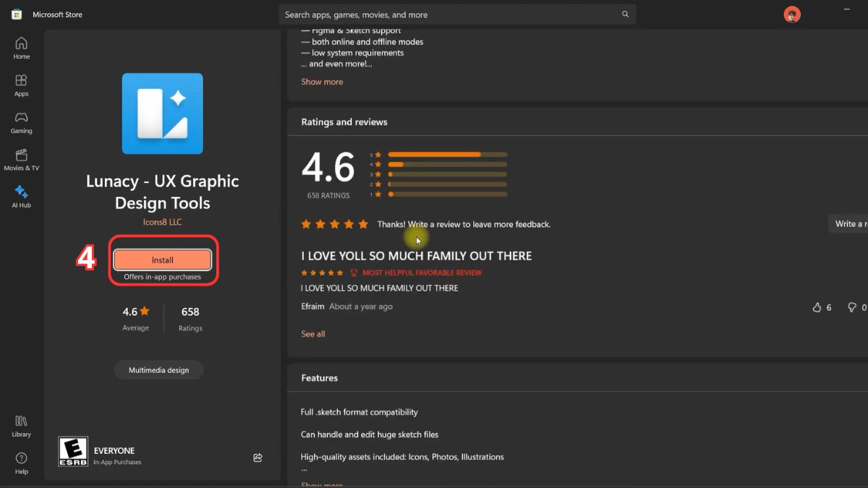Open the Multimedia design category tag

coord(158,370)
